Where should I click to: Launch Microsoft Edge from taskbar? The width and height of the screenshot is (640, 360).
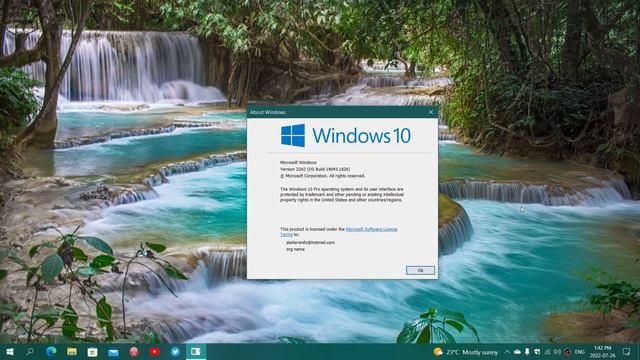51,352
